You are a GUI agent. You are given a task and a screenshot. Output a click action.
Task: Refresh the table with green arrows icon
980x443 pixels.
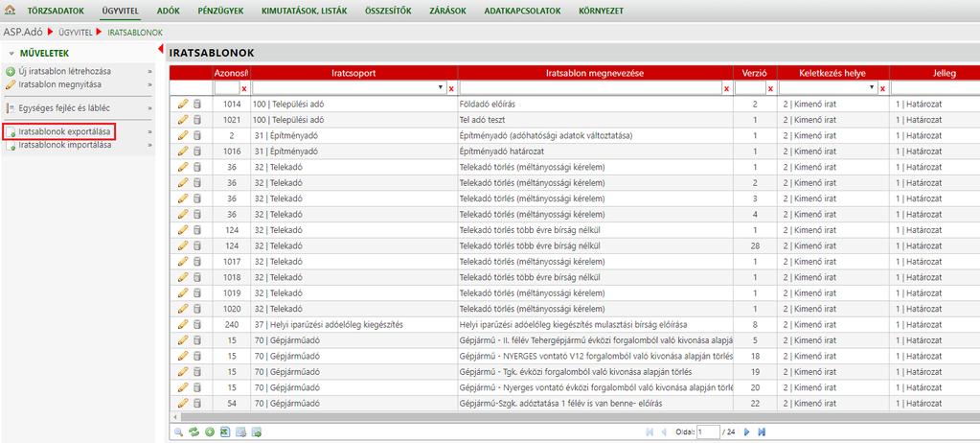(x=194, y=431)
